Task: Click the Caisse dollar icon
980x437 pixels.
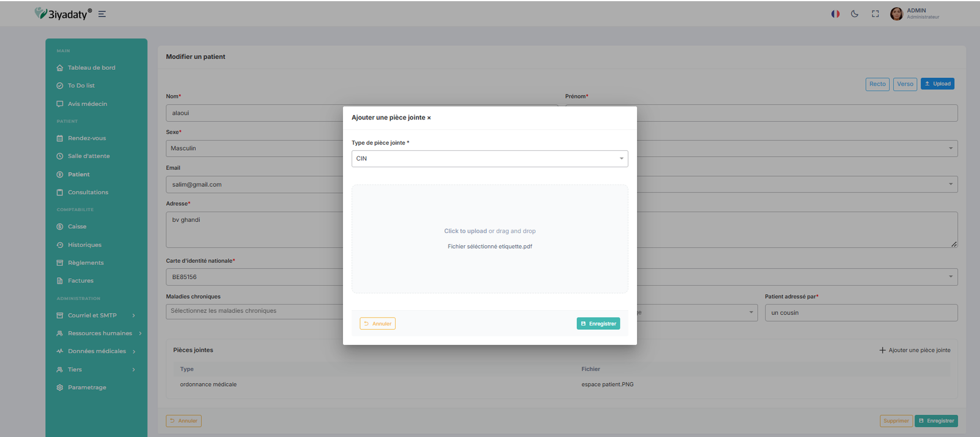Action: [60, 227]
